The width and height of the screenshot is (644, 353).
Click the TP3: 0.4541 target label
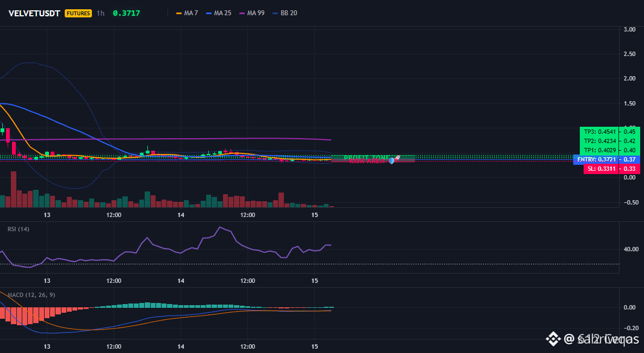[600, 132]
